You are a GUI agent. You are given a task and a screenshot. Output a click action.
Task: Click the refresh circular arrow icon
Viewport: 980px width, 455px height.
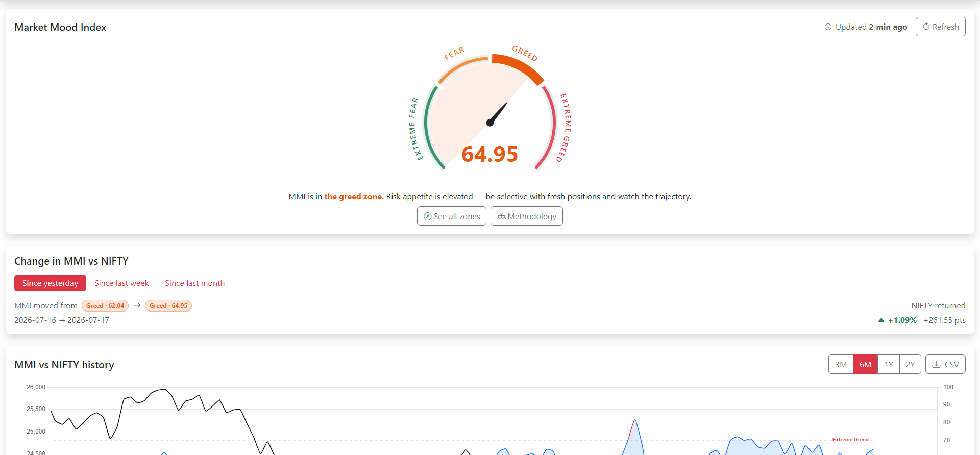pyautogui.click(x=926, y=27)
